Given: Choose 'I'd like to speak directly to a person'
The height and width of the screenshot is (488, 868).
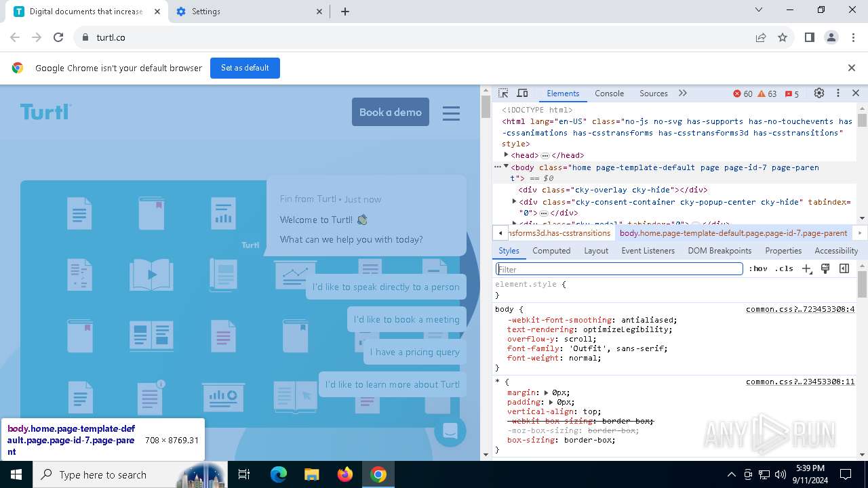Looking at the screenshot, I should coord(386,287).
